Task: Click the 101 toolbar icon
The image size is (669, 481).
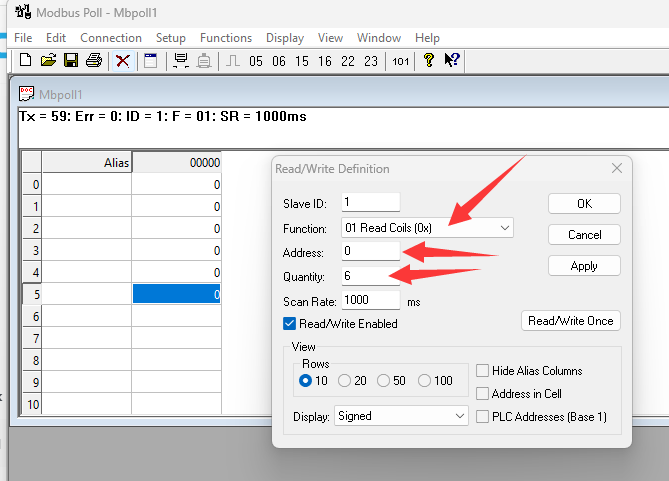Action: [x=400, y=61]
